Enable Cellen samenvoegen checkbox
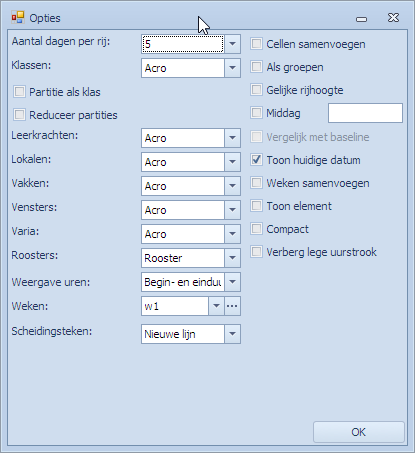Viewport: 415px width, 453px height. point(256,44)
